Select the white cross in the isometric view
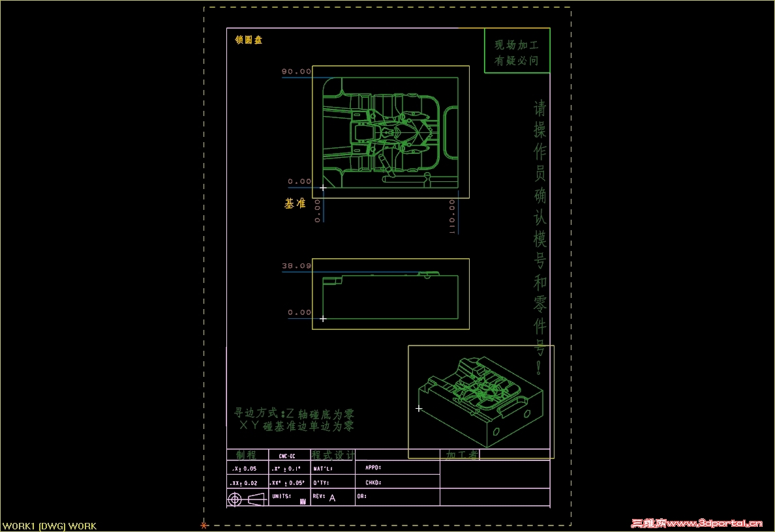Image resolution: width=775 pixels, height=532 pixels. [419, 409]
